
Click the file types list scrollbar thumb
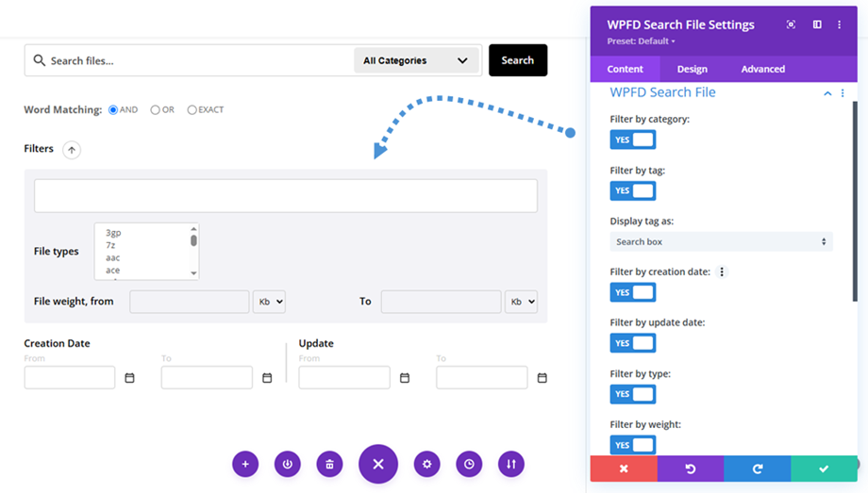(193, 240)
